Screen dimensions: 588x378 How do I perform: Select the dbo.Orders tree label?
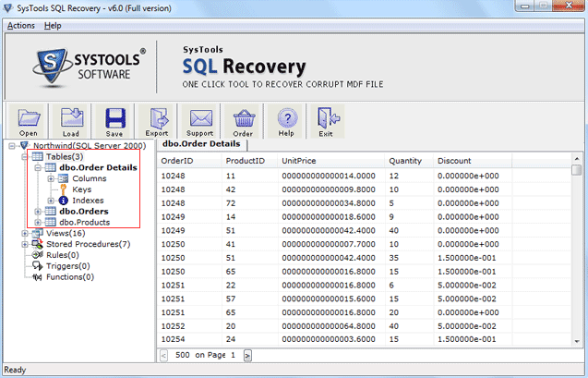(x=84, y=212)
